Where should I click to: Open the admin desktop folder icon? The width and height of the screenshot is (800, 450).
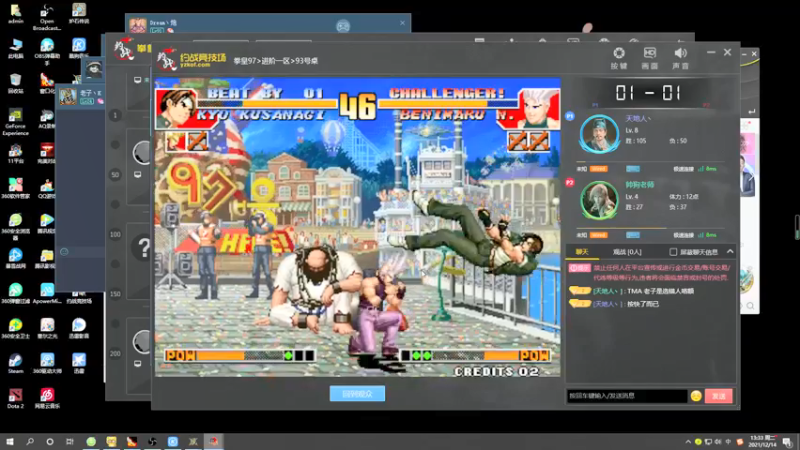click(x=15, y=14)
